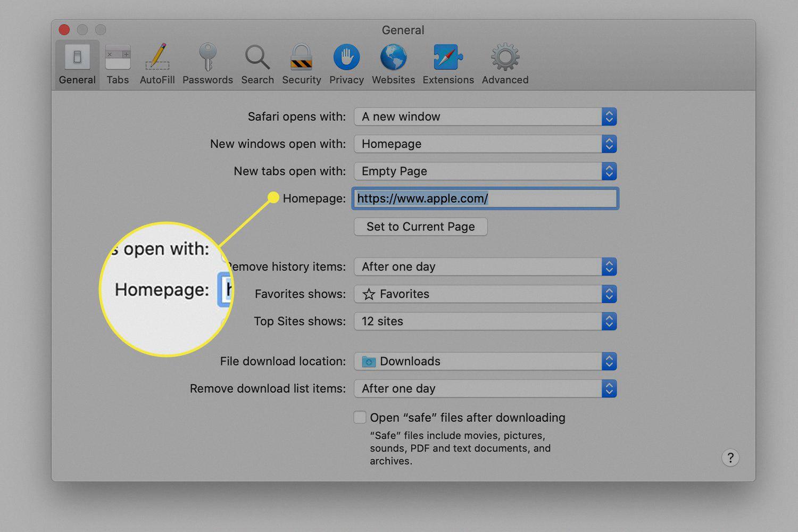This screenshot has height=532, width=798.
Task: Click the Favorites shows: label
Action: coord(300,294)
